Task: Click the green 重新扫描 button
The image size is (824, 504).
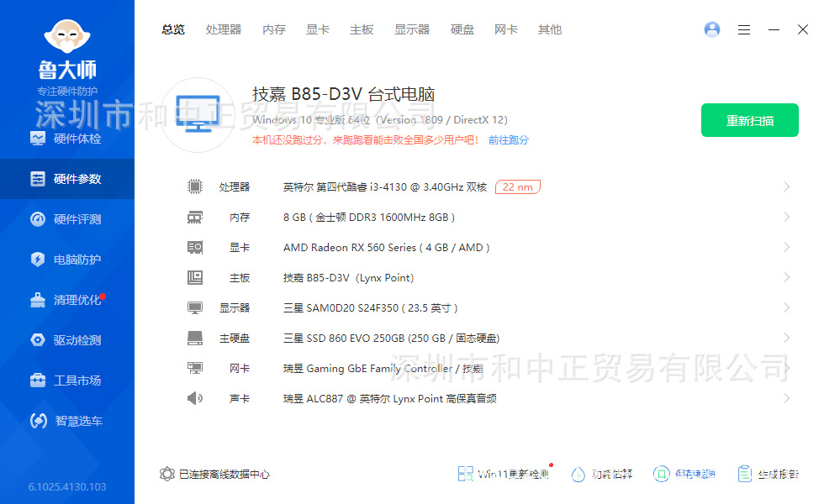Action: (750, 120)
